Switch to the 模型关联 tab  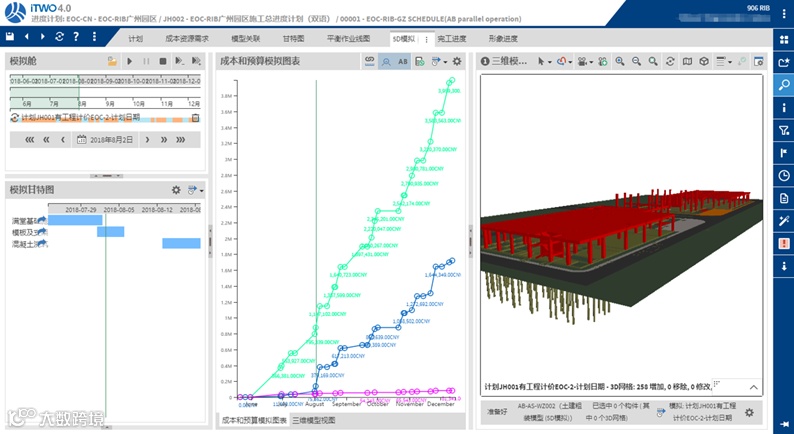[246, 38]
